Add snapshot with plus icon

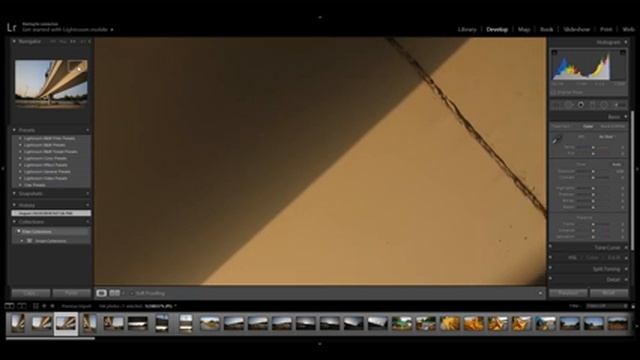[88, 193]
